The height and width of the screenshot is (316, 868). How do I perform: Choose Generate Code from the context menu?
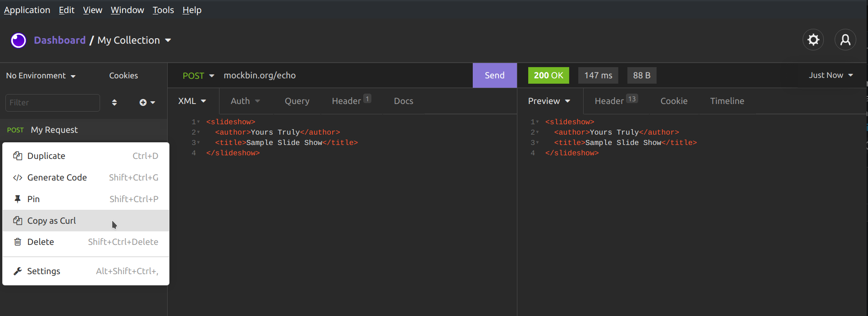pos(86,177)
